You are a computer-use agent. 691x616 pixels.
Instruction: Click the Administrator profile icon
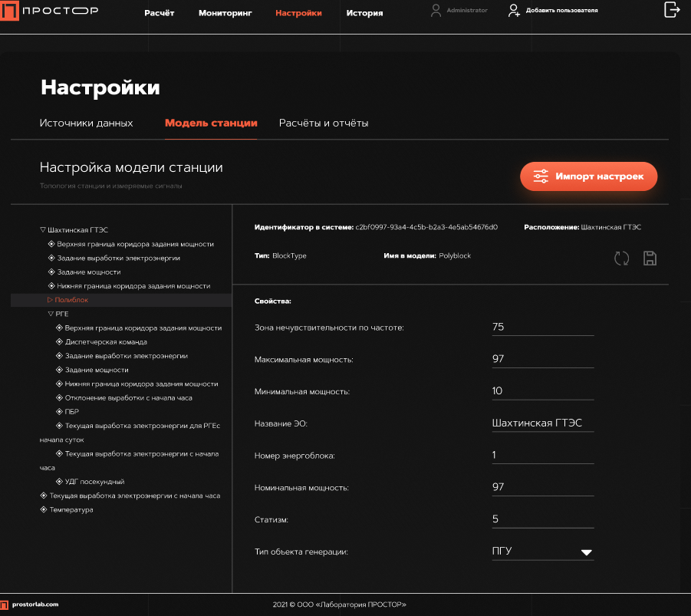pyautogui.click(x=436, y=11)
